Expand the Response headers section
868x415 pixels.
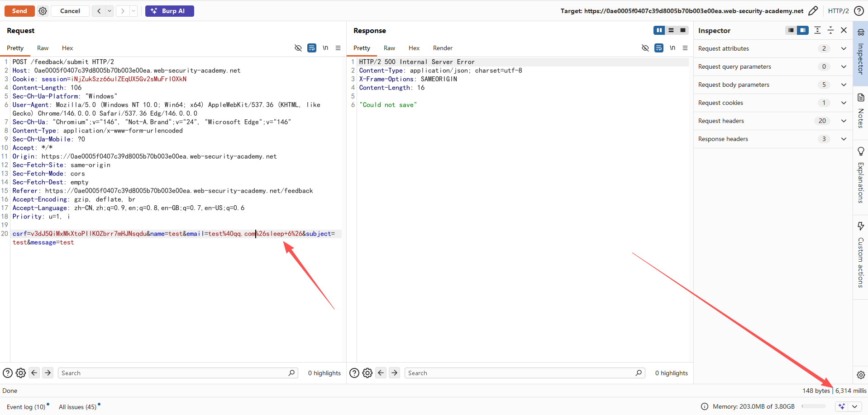844,139
